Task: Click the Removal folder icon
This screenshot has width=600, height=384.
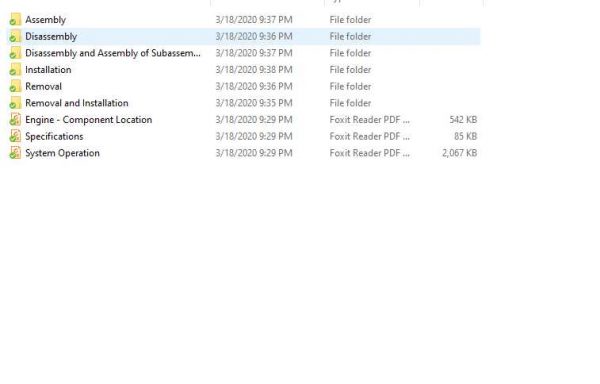Action: coord(15,86)
